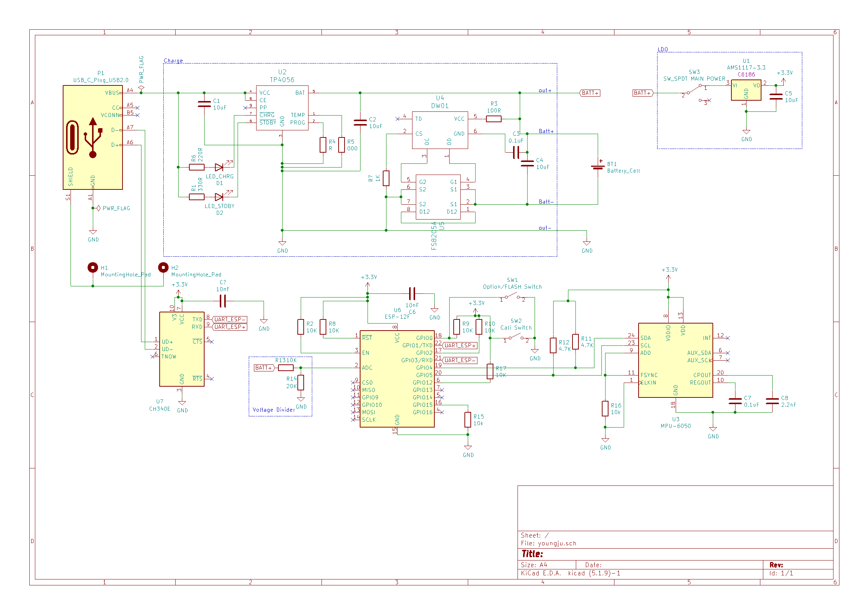The image size is (868, 614).
Task: Click the File: youngju.sch title block text
Action: (x=548, y=543)
